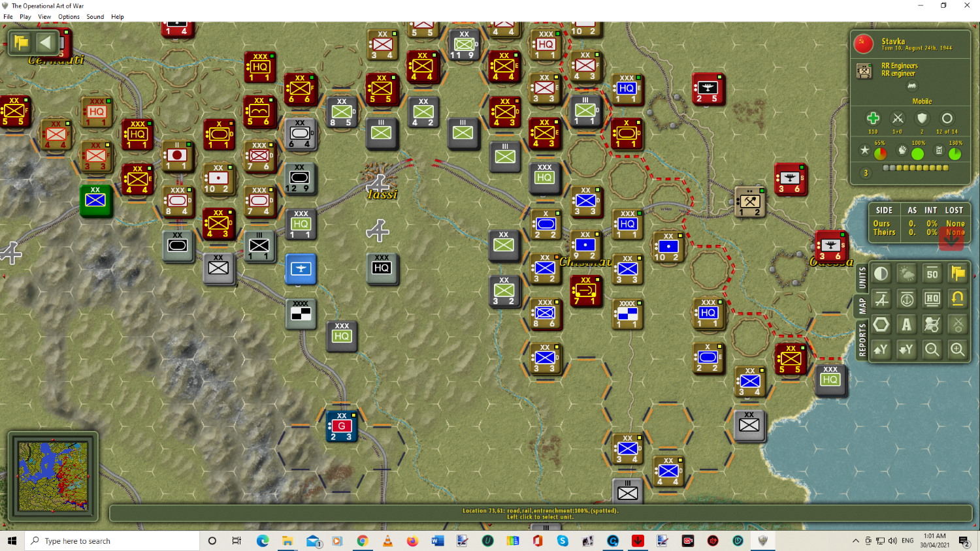Click the number 3 round badge
The width and height of the screenshot is (980, 551).
click(866, 173)
